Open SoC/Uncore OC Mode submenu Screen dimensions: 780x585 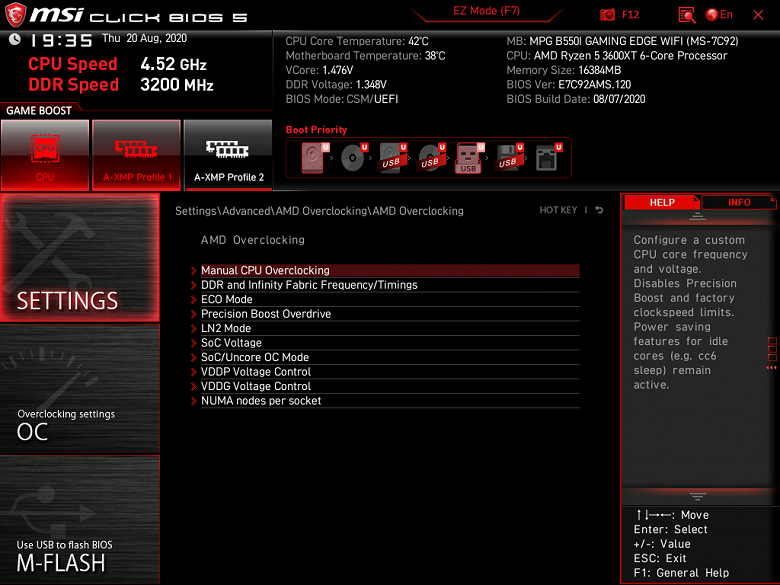[x=390, y=357]
